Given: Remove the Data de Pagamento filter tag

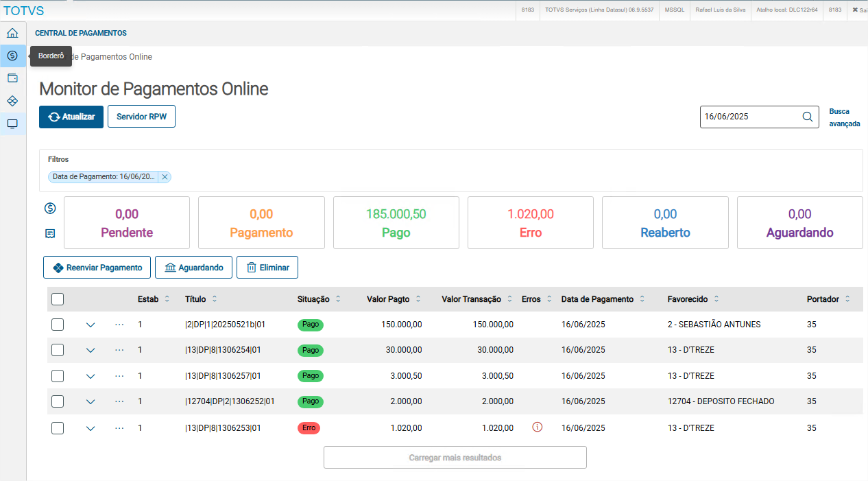Looking at the screenshot, I should 165,177.
